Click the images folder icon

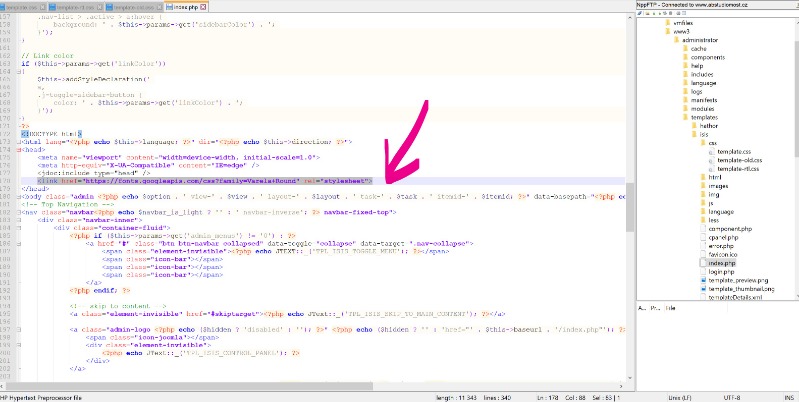703,186
